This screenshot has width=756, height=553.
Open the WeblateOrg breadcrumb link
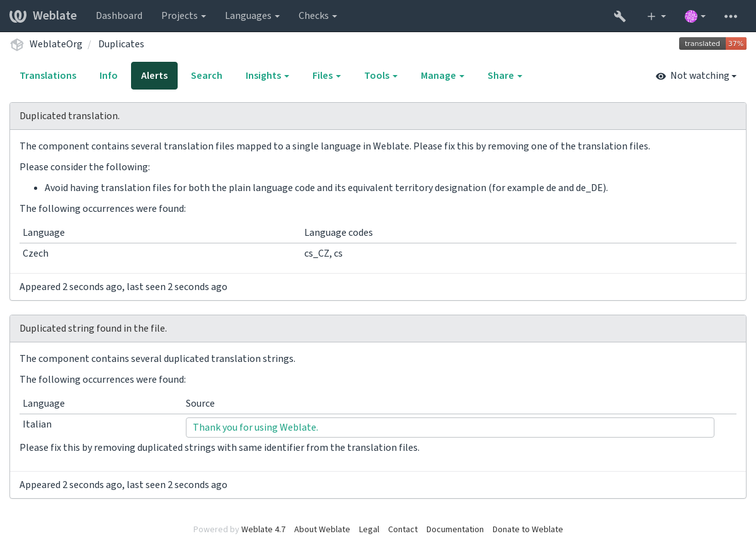click(x=56, y=44)
